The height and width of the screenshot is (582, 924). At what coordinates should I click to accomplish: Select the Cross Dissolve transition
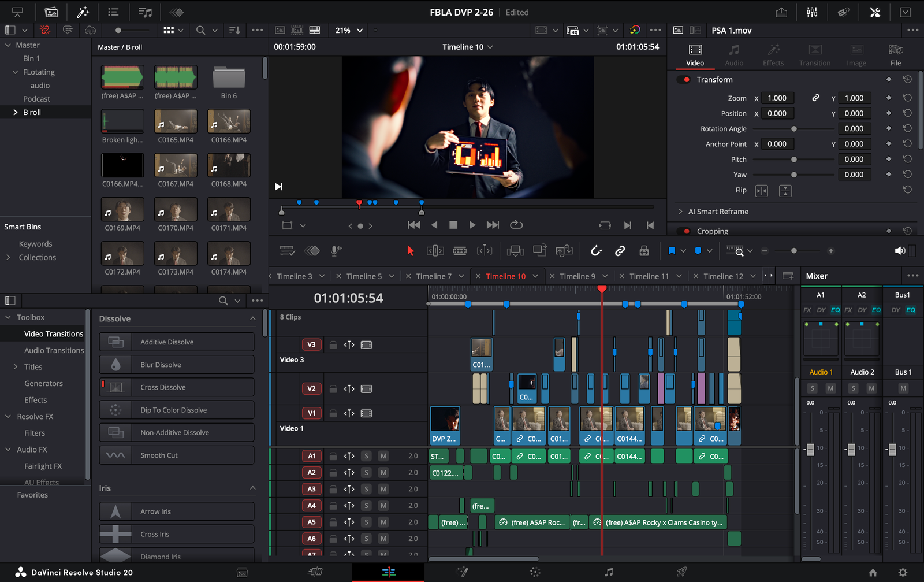(177, 387)
